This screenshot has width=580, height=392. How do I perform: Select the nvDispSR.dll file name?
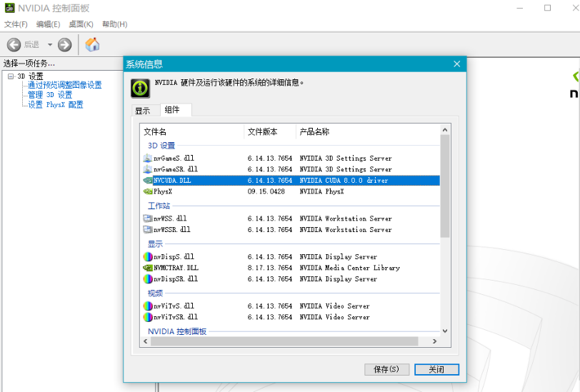tap(176, 279)
